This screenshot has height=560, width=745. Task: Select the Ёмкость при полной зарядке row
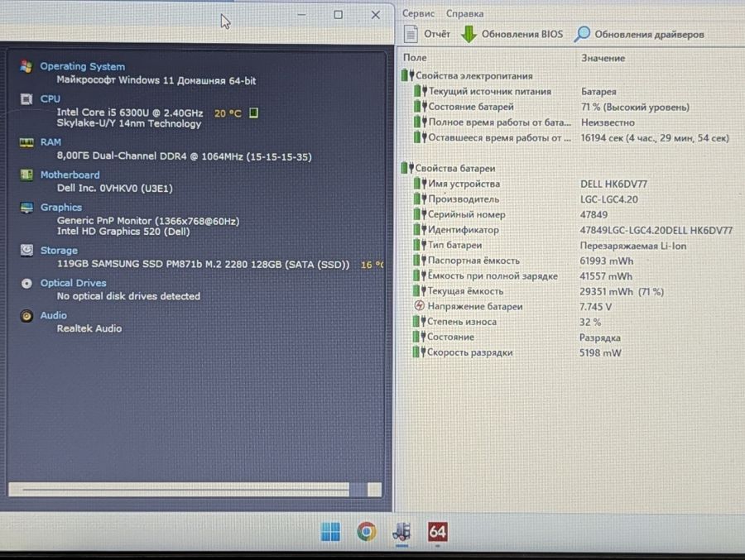point(523,276)
